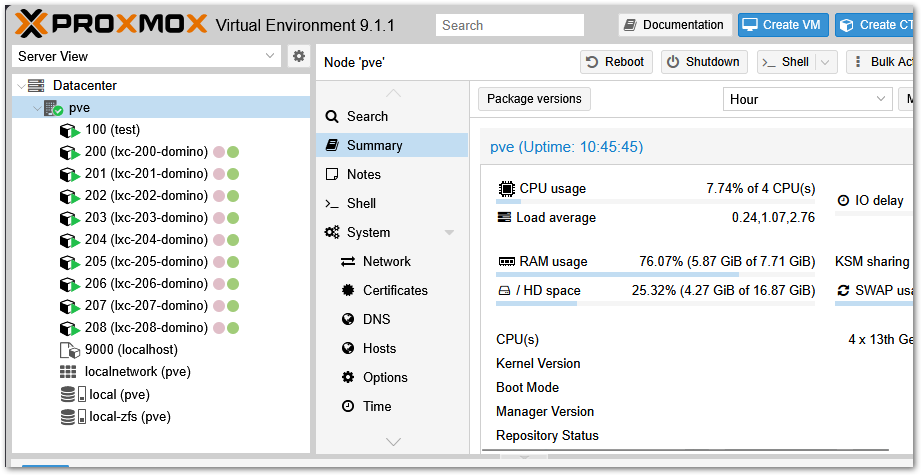Click the container icon for 203 (lxc-203-domino)

(69, 218)
